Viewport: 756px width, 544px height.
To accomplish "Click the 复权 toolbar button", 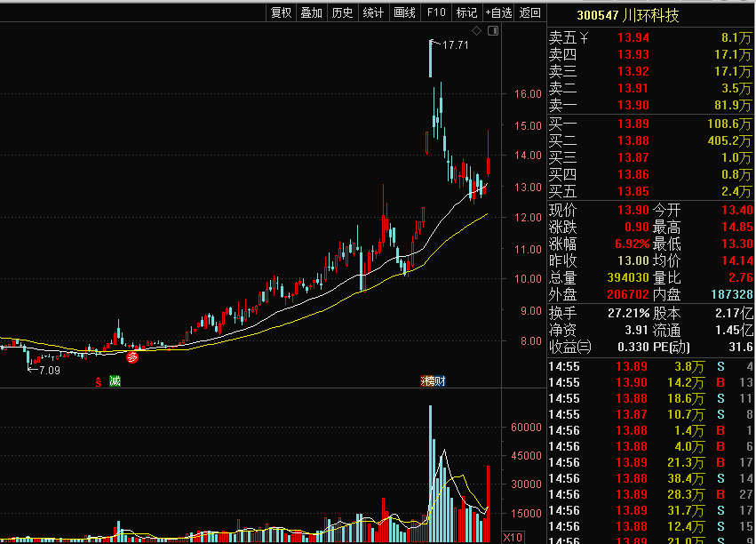I will click(281, 12).
